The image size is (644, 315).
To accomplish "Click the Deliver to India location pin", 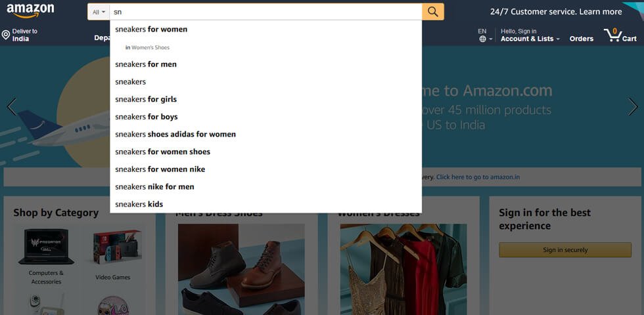I will point(6,35).
